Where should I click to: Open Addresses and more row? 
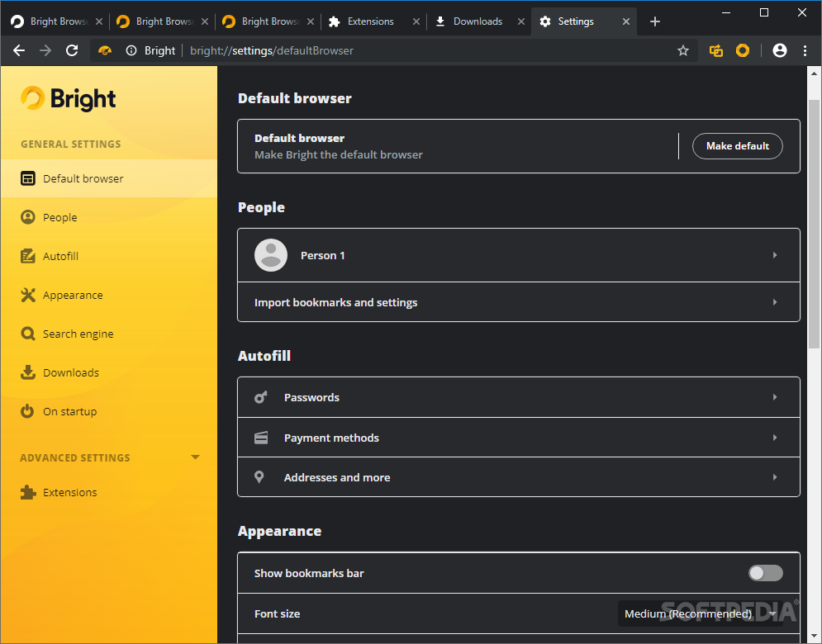519,477
